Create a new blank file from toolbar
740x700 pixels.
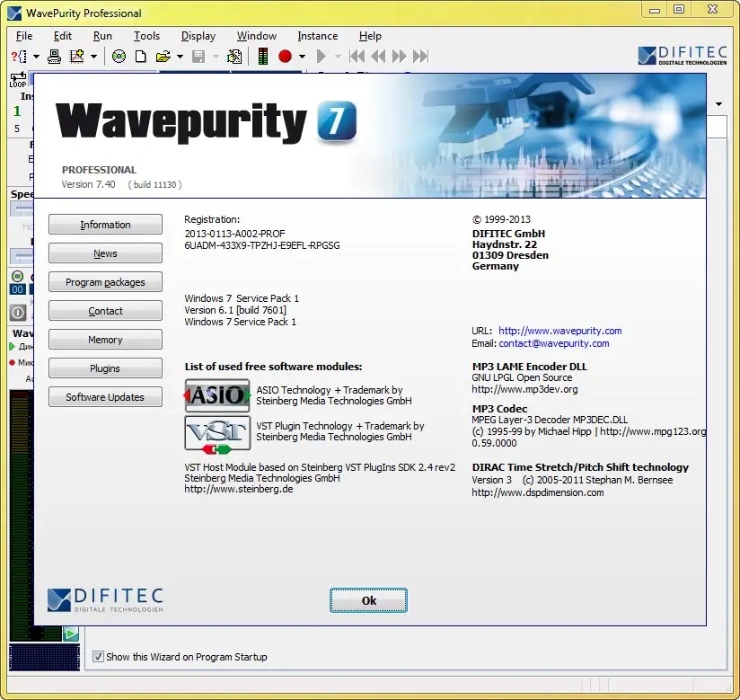pyautogui.click(x=141, y=57)
